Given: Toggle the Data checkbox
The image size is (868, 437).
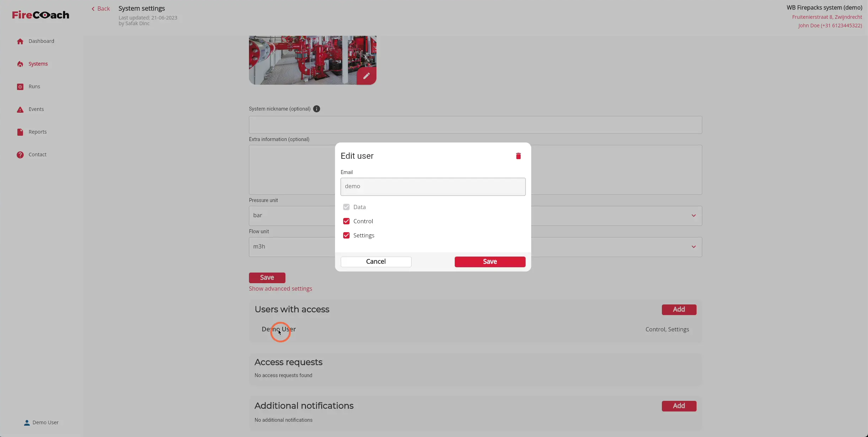Looking at the screenshot, I should (346, 207).
